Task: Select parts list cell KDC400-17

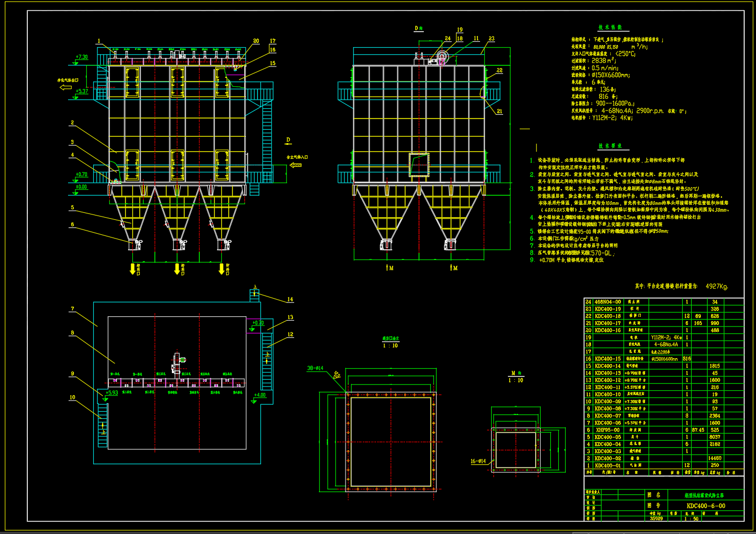Action: tap(608, 323)
